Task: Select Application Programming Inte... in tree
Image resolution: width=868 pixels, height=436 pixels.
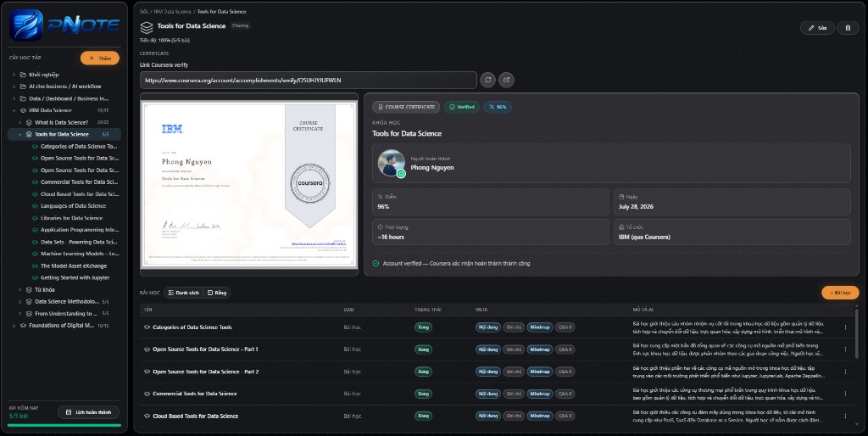Action: click(x=79, y=230)
